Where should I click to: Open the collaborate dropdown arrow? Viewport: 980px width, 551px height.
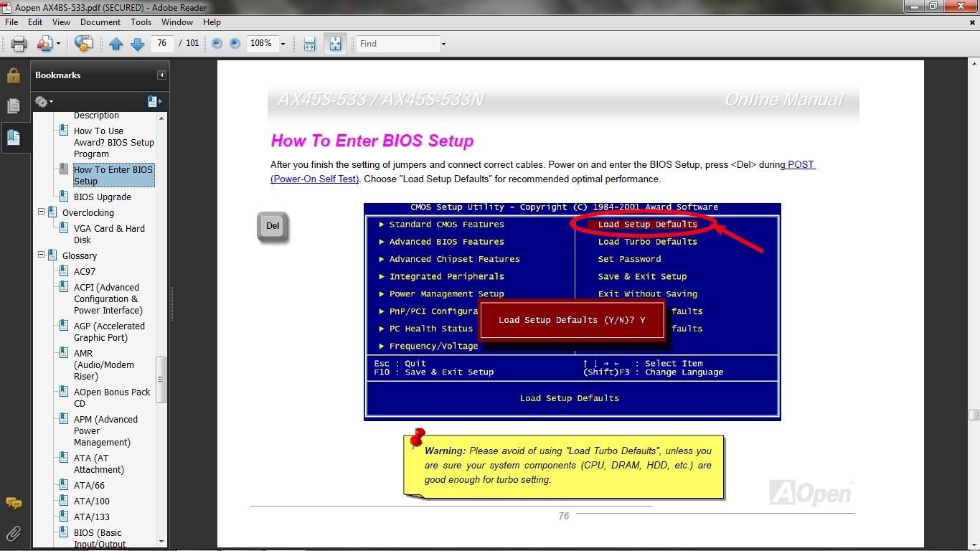click(58, 44)
